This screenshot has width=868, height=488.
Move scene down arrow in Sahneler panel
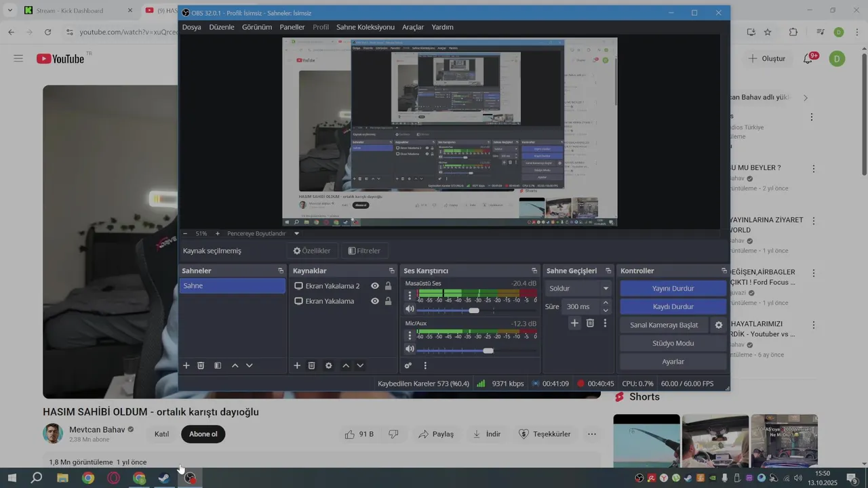click(x=249, y=365)
